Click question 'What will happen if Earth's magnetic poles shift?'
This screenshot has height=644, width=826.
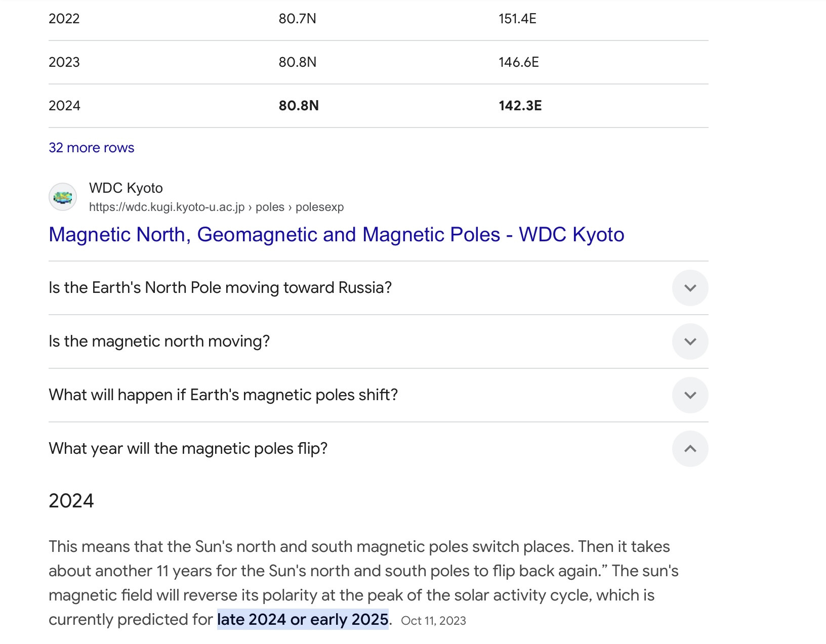223,395
